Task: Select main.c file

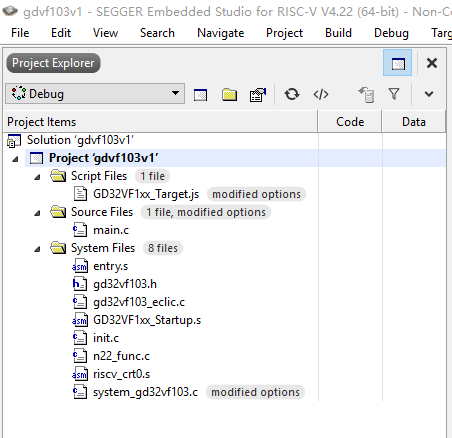Action: tap(111, 230)
